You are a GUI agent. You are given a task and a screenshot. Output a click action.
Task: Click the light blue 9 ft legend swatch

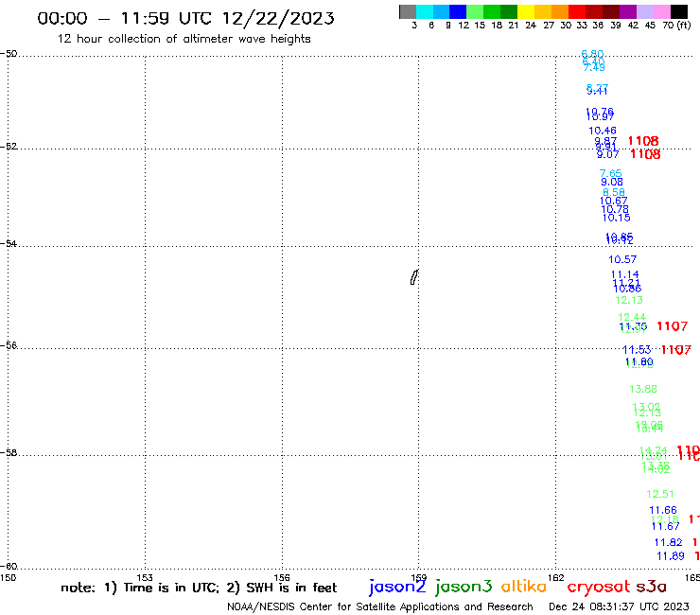pyautogui.click(x=441, y=11)
